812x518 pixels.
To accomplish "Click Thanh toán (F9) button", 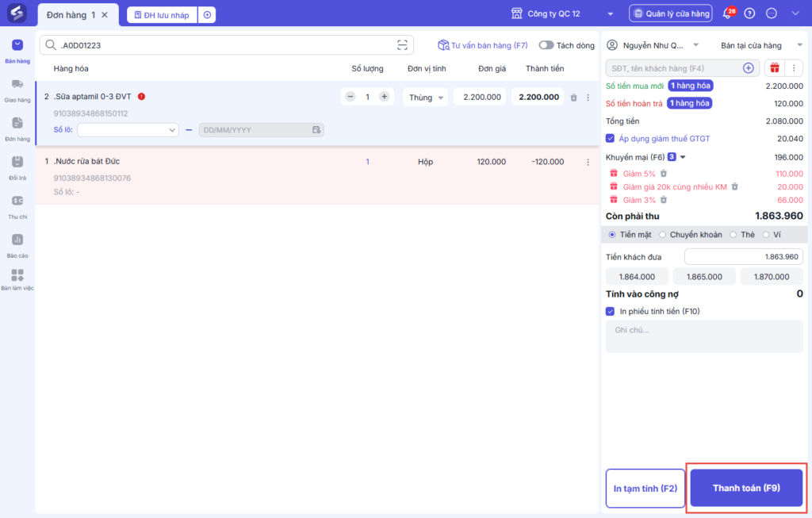I will coord(746,488).
